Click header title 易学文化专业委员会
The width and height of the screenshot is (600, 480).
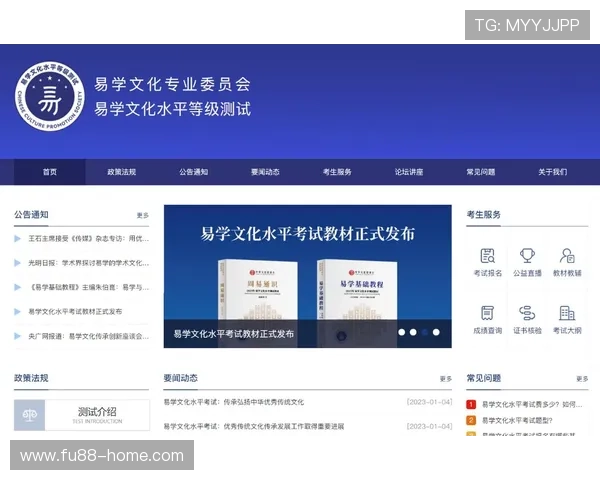pos(173,85)
